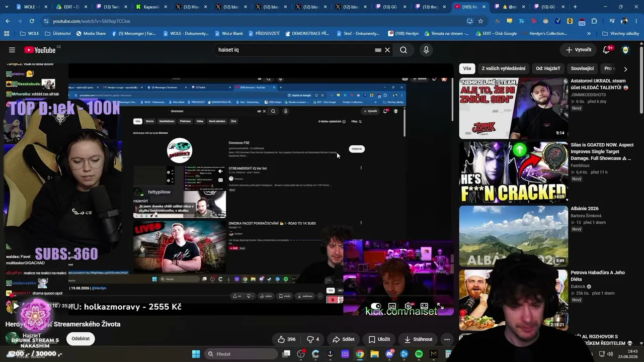Open the video title 'Petrova Habaďůra A Jeho Dieta'

pos(598,276)
